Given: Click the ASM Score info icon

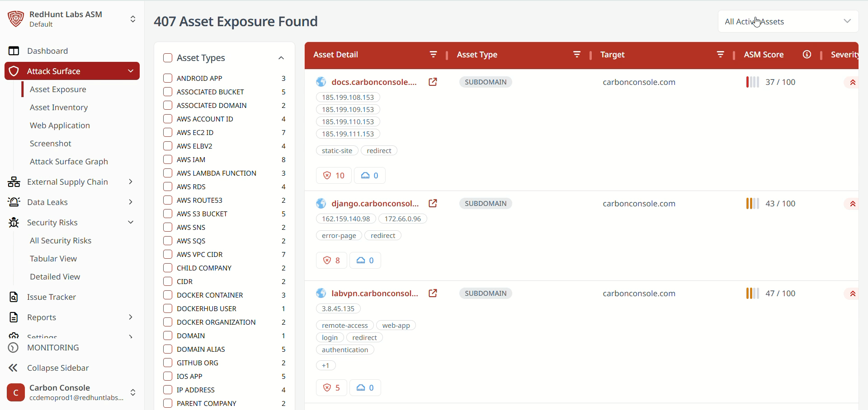Looking at the screenshot, I should pyautogui.click(x=807, y=55).
